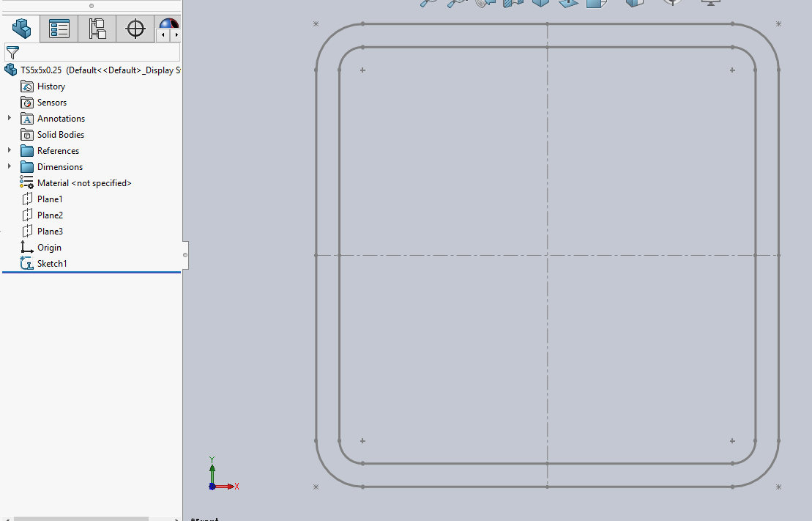The width and height of the screenshot is (812, 521).
Task: Select Plane1 in the feature tree
Action: (x=42, y=199)
